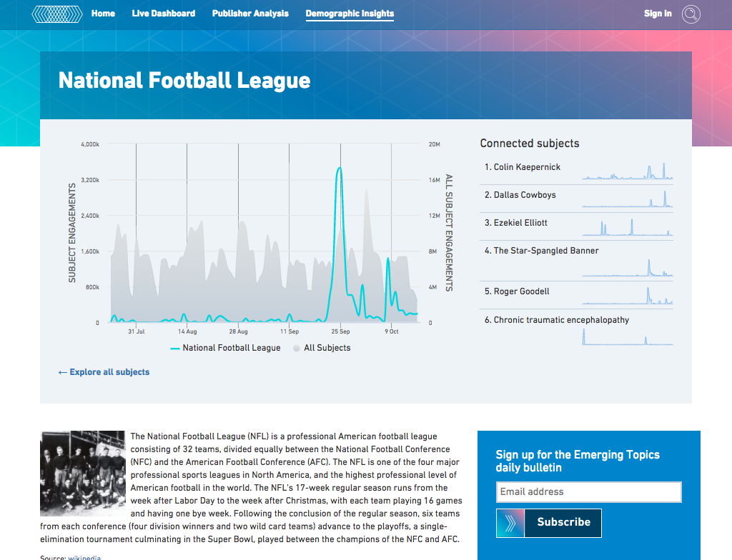Screen dimensions: 732x560
Task: Click the 28 Aug axis label
Action: (x=238, y=332)
